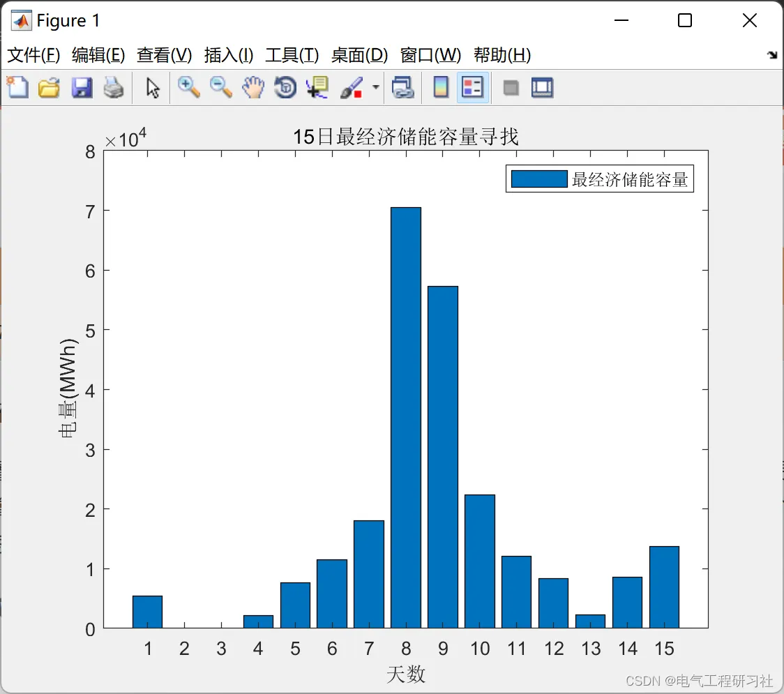Click the Show Plot Tools icon
The height and width of the screenshot is (694, 784).
(542, 87)
